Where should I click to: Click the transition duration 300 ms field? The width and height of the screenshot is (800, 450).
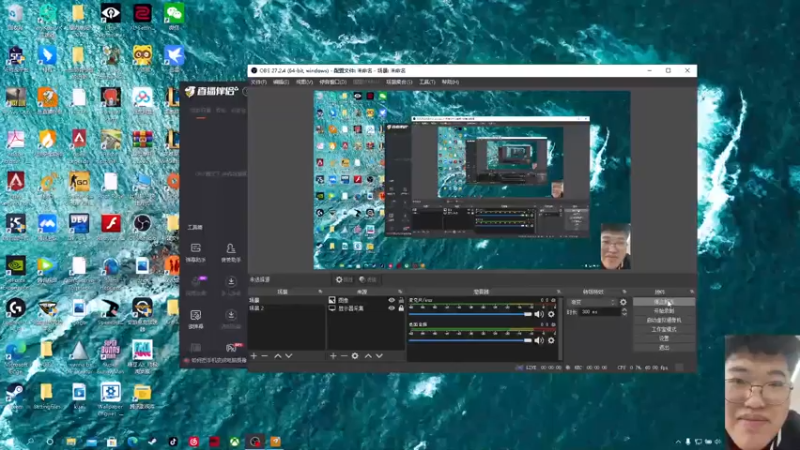(x=599, y=312)
